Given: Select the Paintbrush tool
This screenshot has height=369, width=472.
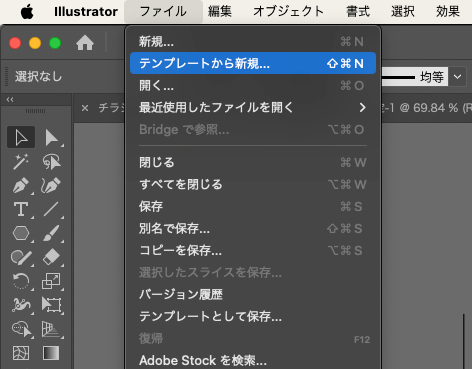Looking at the screenshot, I should (52, 233).
